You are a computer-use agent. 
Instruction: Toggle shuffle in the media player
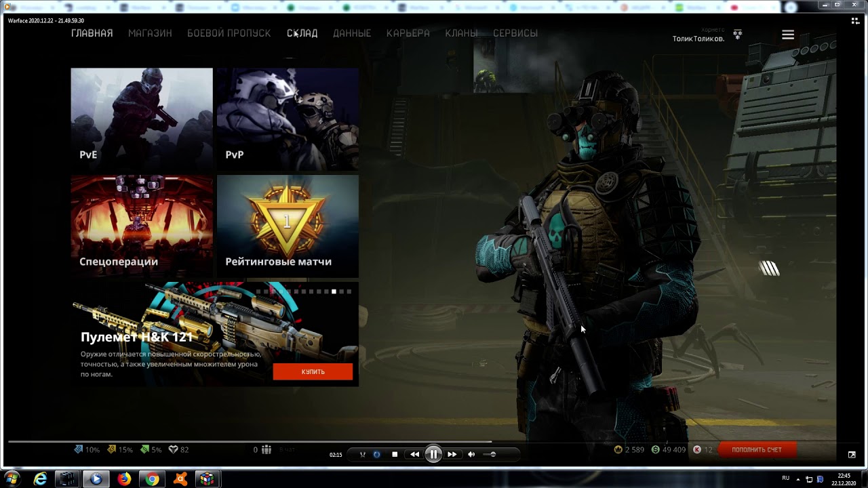[363, 455]
